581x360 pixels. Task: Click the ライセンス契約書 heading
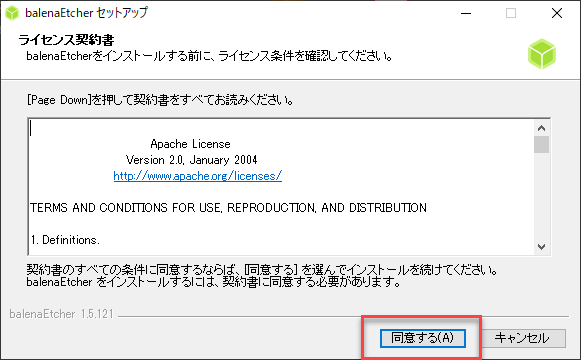tap(66, 40)
